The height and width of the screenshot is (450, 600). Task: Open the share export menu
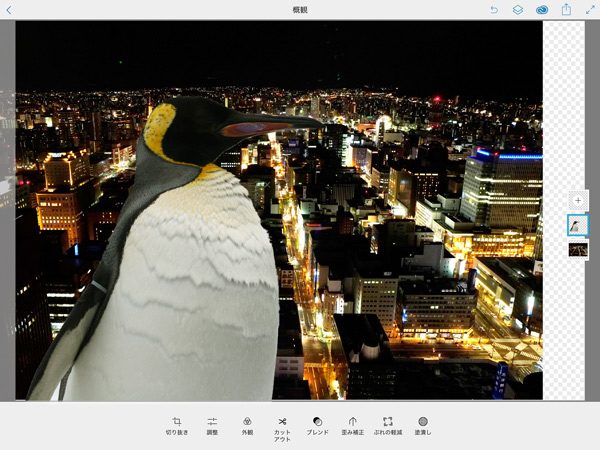[x=566, y=10]
